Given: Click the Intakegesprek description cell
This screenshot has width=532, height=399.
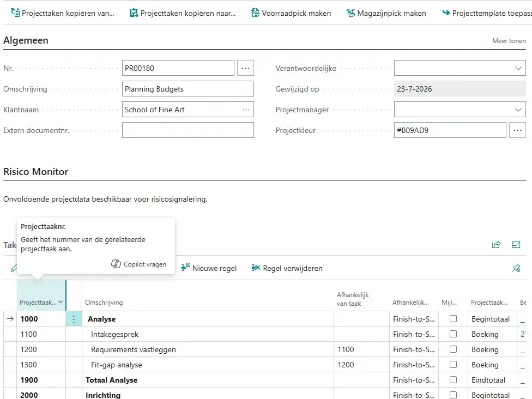Looking at the screenshot, I should (x=208, y=334).
